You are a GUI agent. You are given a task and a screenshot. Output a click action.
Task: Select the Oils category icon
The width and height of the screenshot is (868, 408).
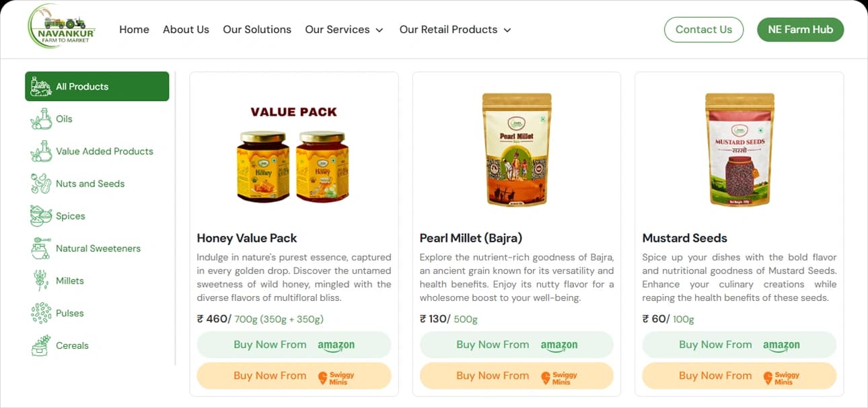41,119
